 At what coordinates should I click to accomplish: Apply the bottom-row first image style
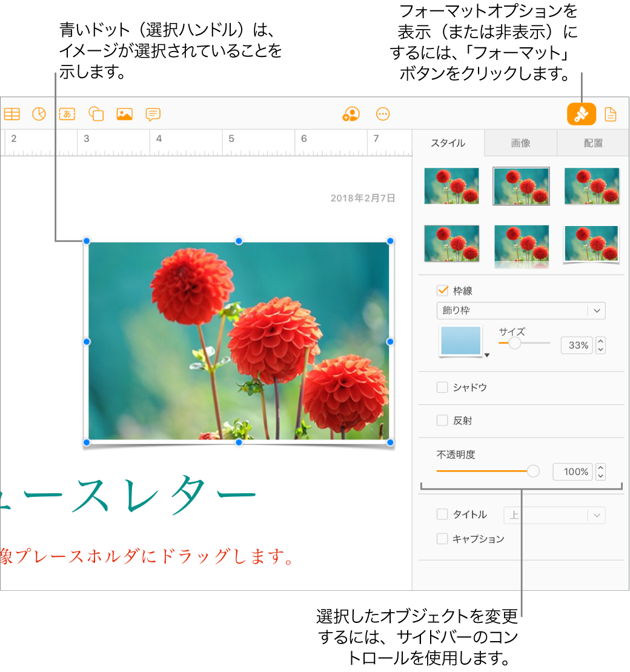(x=452, y=244)
